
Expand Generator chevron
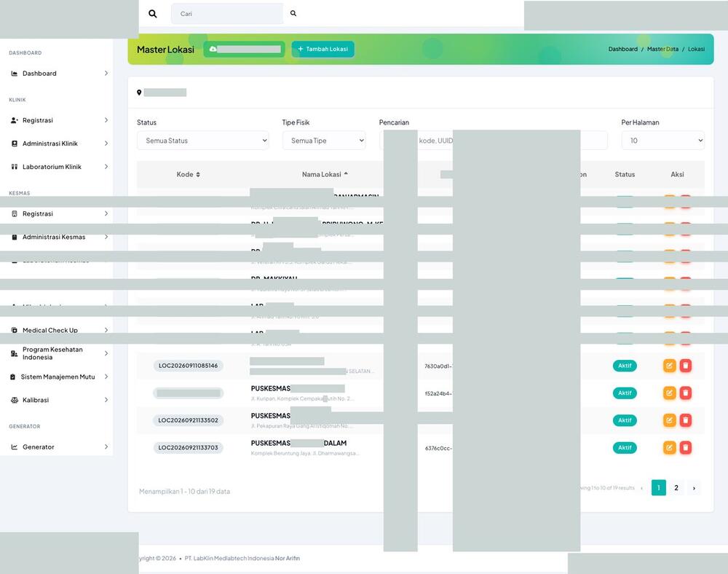coord(106,447)
